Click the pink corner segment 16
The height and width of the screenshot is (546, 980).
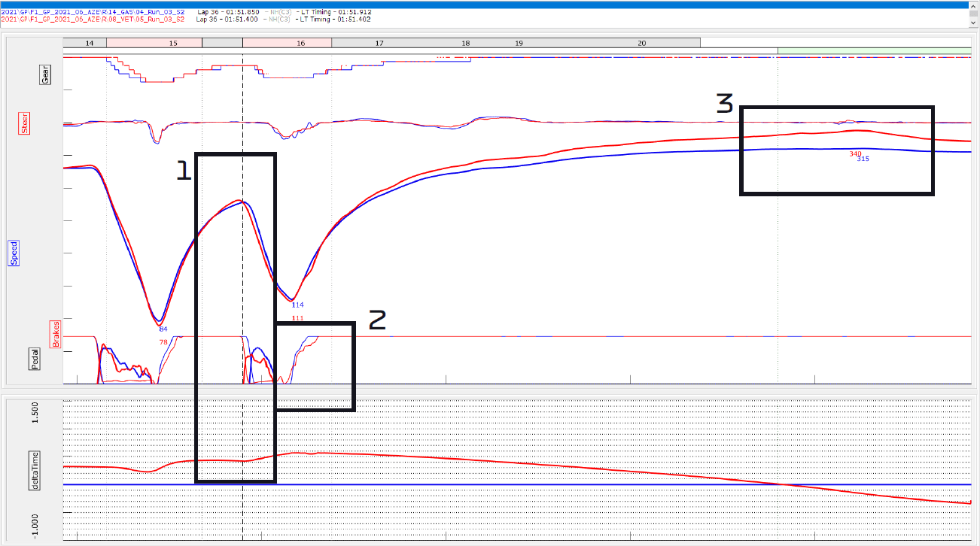click(300, 44)
